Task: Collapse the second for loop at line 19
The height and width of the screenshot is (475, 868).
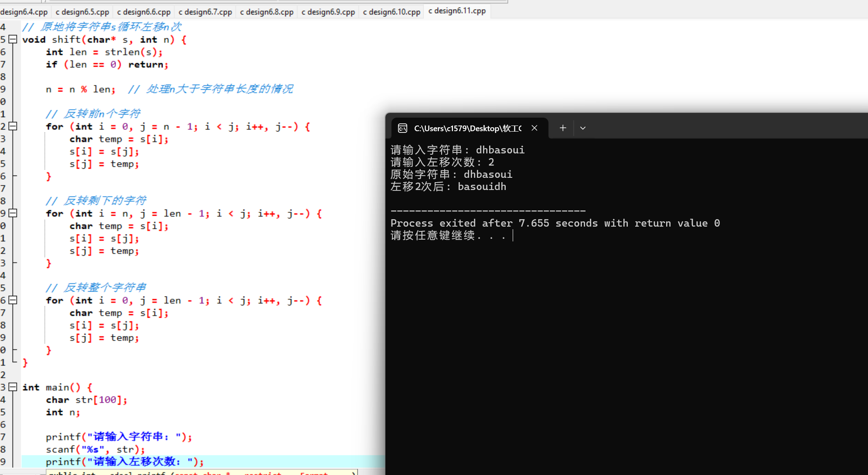Action: (13, 213)
